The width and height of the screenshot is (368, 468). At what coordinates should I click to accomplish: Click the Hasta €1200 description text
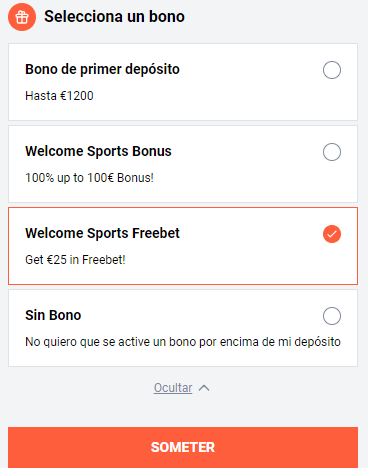tap(59, 96)
